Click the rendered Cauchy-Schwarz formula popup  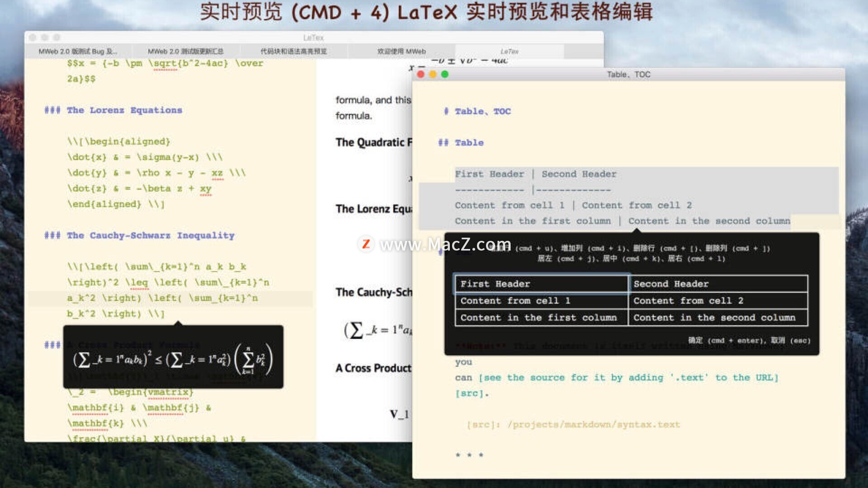(173, 358)
